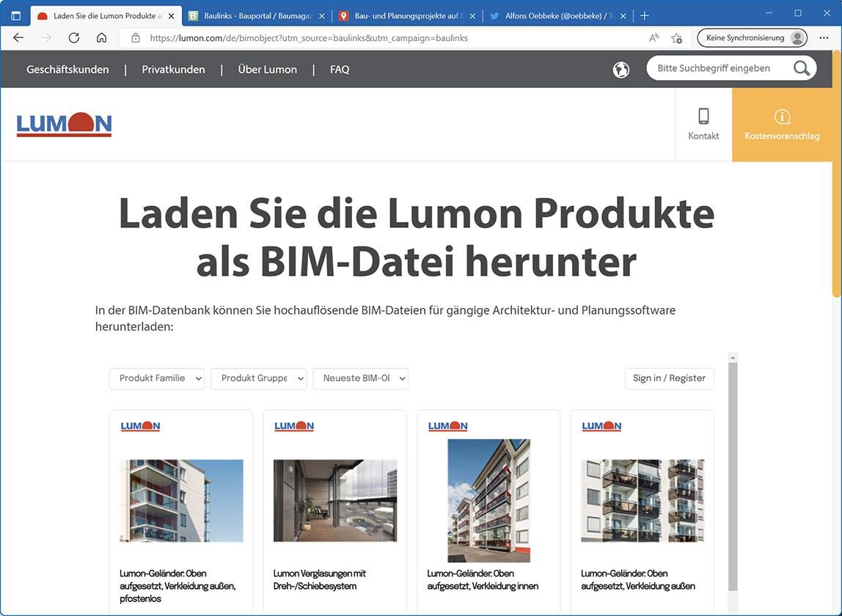Open a new browser tab with plus
Viewport: 842px width, 616px height.
tap(645, 15)
